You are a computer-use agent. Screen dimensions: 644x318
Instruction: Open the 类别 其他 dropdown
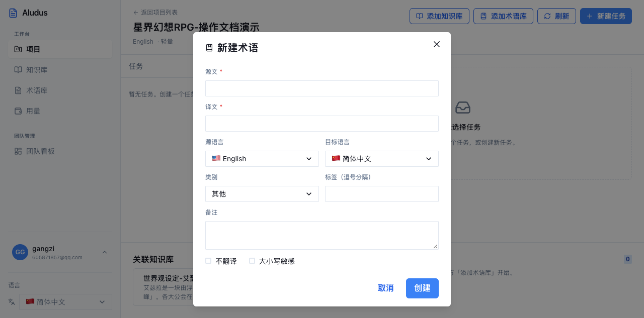[x=262, y=194]
